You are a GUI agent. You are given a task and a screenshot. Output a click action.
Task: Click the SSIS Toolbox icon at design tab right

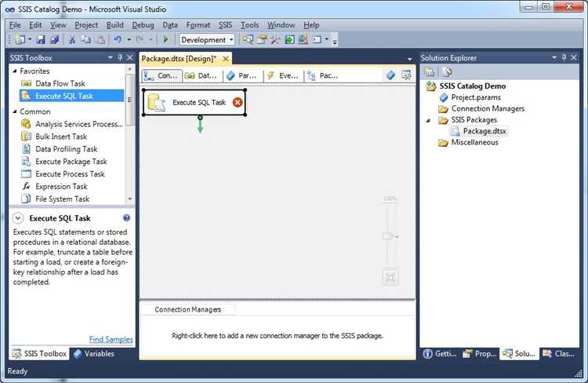coord(406,75)
